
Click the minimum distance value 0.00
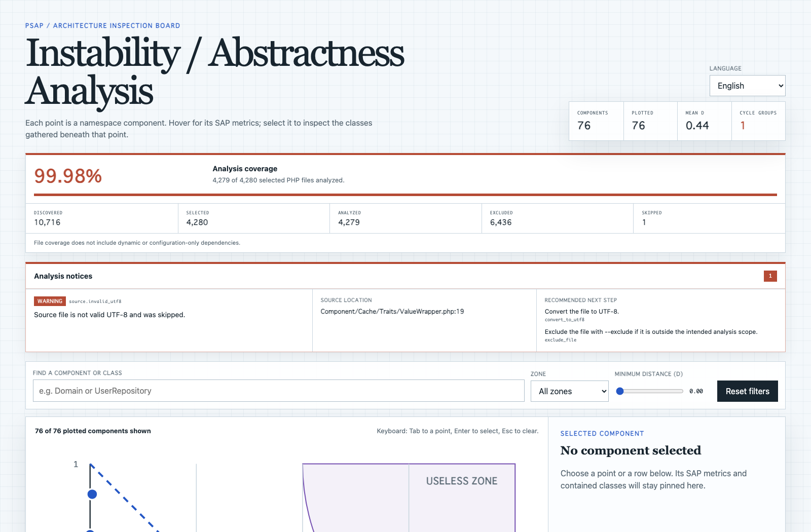point(696,391)
